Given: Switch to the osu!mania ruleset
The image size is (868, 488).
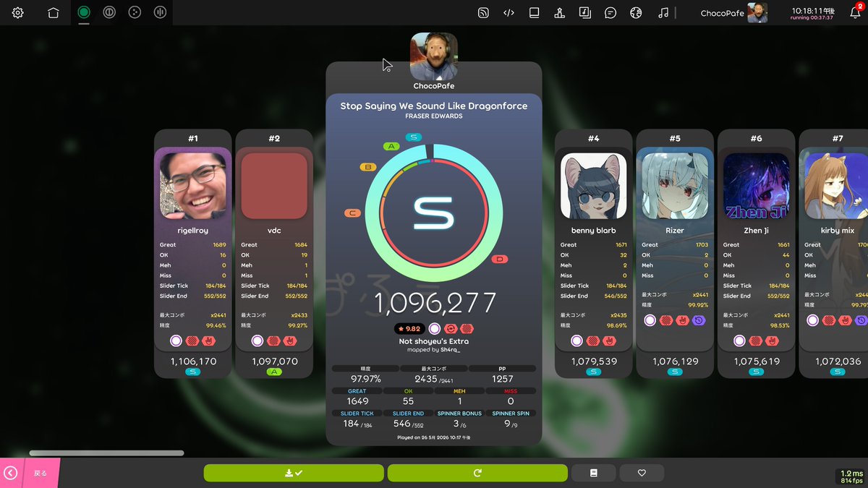Looking at the screenshot, I should coord(161,12).
